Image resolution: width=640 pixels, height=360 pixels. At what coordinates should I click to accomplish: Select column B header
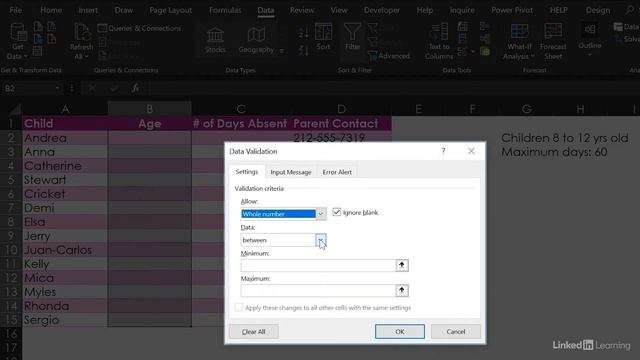click(149, 109)
